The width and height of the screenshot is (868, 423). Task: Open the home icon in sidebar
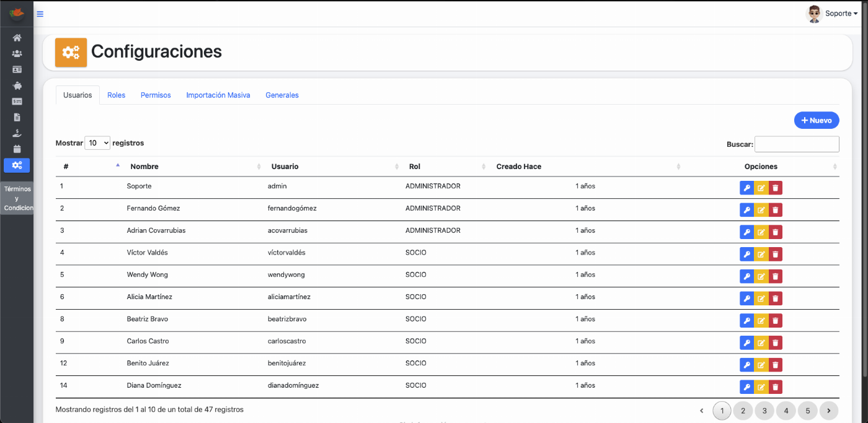(x=17, y=38)
